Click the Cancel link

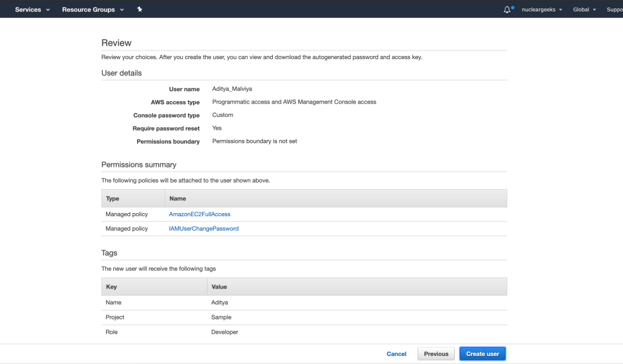pyautogui.click(x=396, y=354)
